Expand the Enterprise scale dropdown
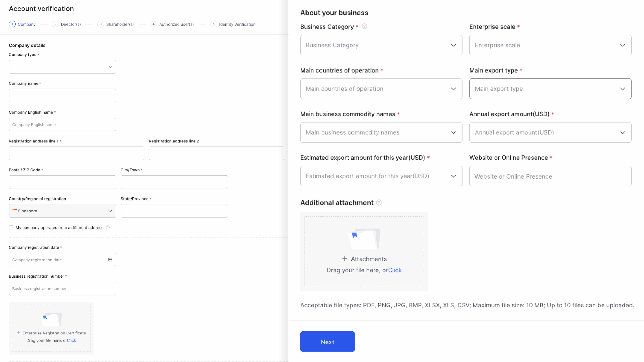The height and width of the screenshot is (362, 644). (x=550, y=45)
